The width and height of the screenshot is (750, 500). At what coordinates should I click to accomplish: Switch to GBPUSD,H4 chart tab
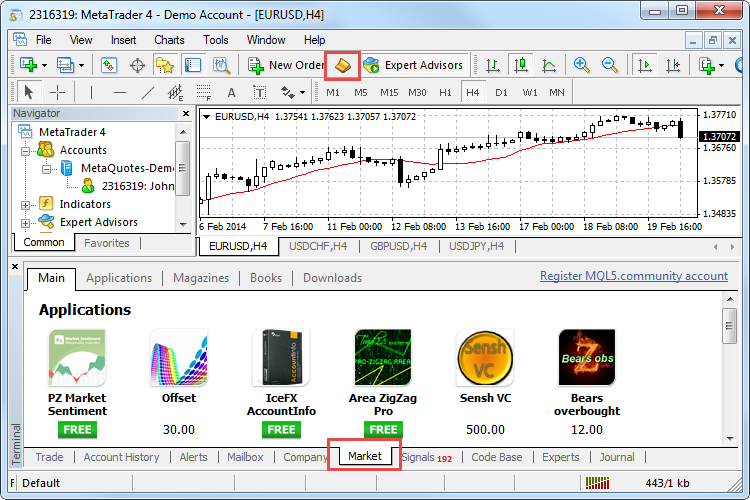point(398,246)
